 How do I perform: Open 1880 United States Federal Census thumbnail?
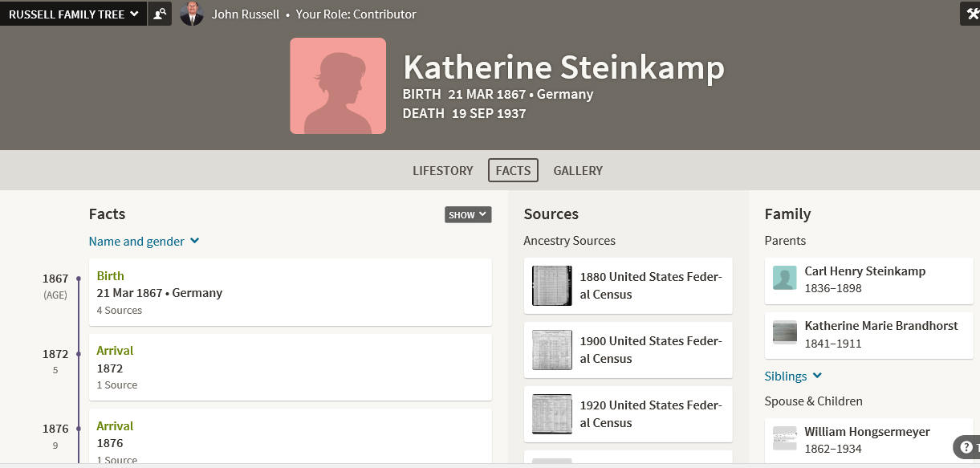tap(552, 286)
